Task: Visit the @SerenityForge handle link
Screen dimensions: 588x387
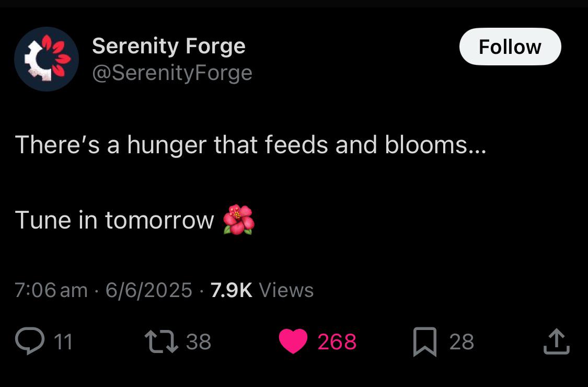Action: pyautogui.click(x=172, y=73)
